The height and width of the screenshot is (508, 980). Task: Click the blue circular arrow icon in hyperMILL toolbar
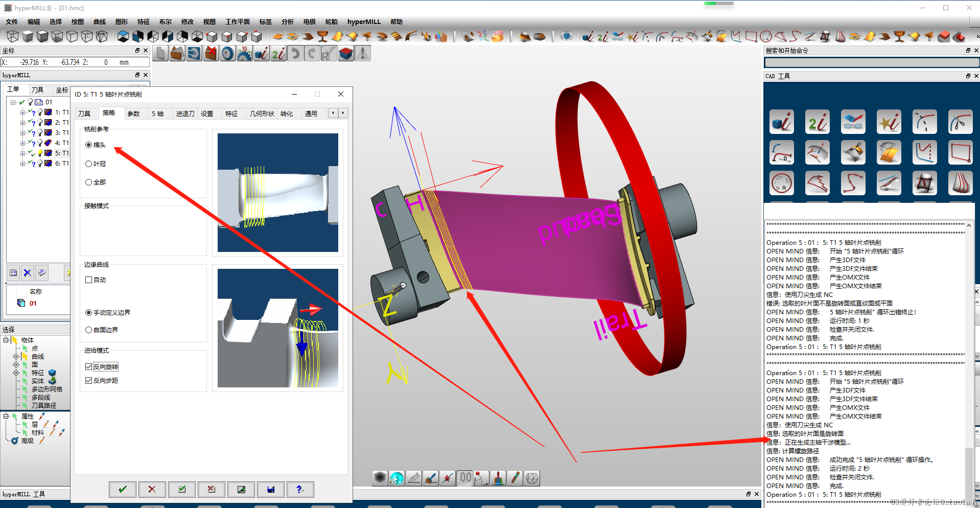click(x=194, y=53)
